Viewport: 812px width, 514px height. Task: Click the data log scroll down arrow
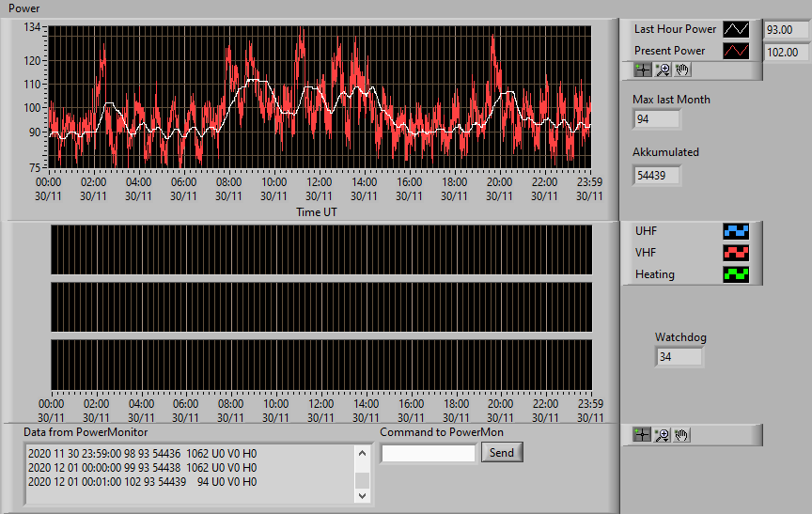tap(363, 495)
